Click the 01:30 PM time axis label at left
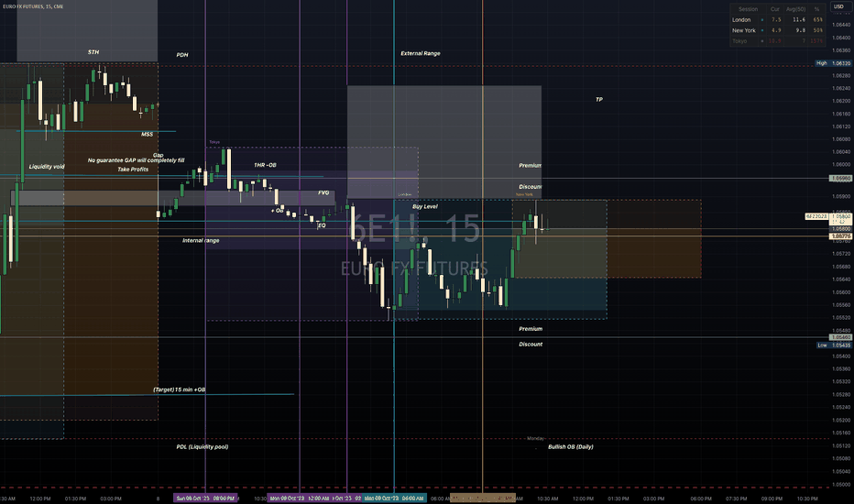 tap(75, 499)
